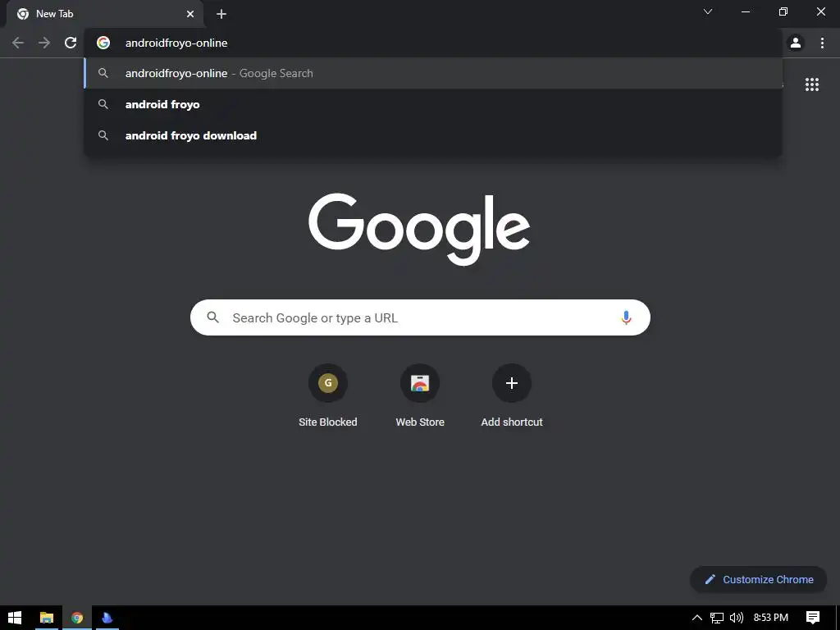Click into the address bar text
Viewport: 840px width, 630px height.
click(x=176, y=43)
